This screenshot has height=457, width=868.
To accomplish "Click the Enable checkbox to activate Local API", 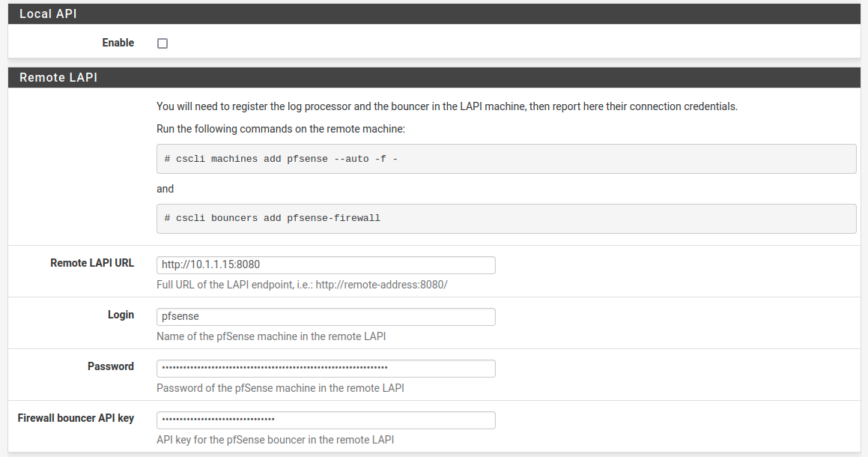I will 163,43.
